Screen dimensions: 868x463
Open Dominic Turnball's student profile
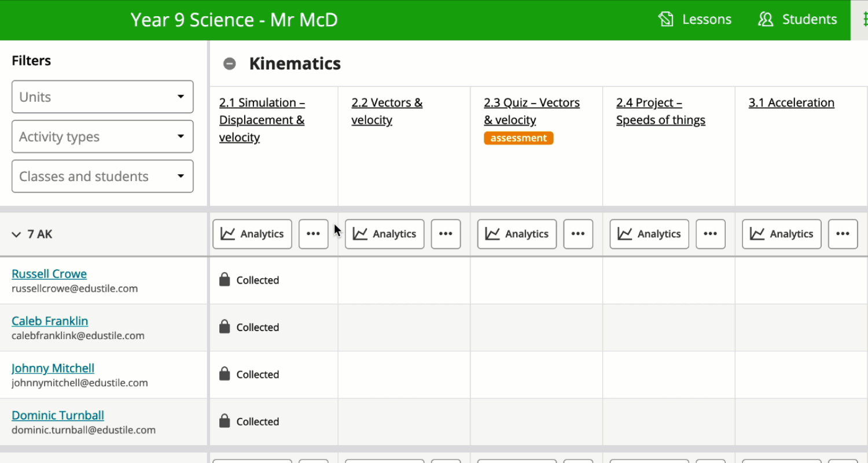[x=58, y=415]
